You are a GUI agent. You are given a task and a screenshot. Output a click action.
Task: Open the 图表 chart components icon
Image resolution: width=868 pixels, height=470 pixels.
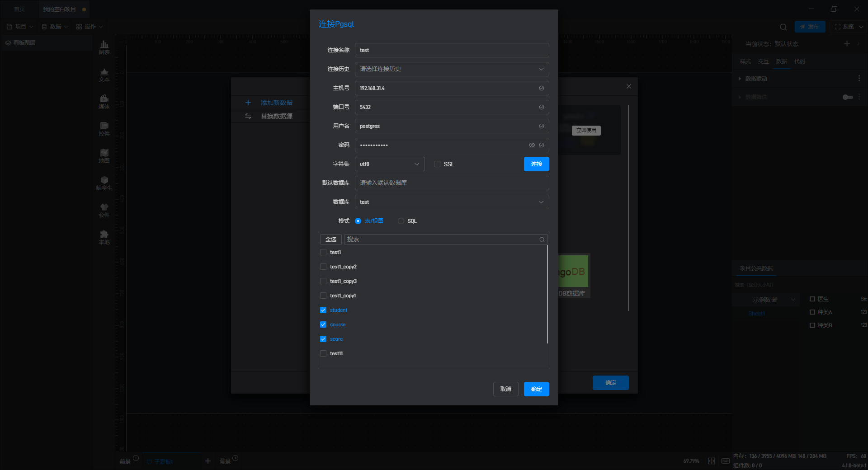(x=104, y=47)
